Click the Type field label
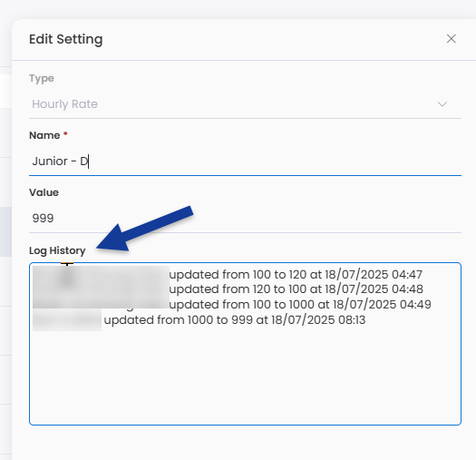 coord(42,78)
